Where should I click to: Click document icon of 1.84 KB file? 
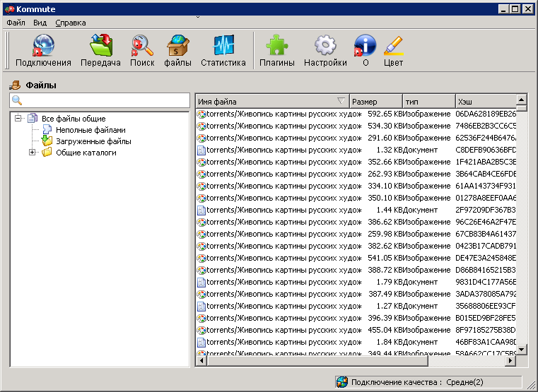pos(201,342)
